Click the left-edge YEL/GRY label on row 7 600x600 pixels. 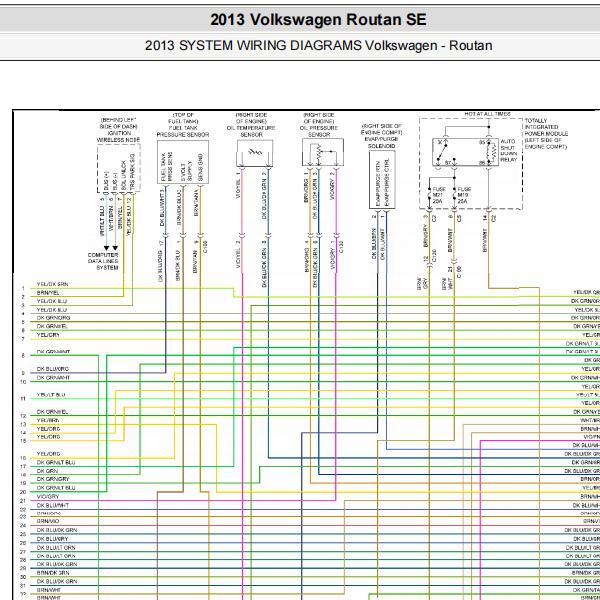pyautogui.click(x=48, y=335)
